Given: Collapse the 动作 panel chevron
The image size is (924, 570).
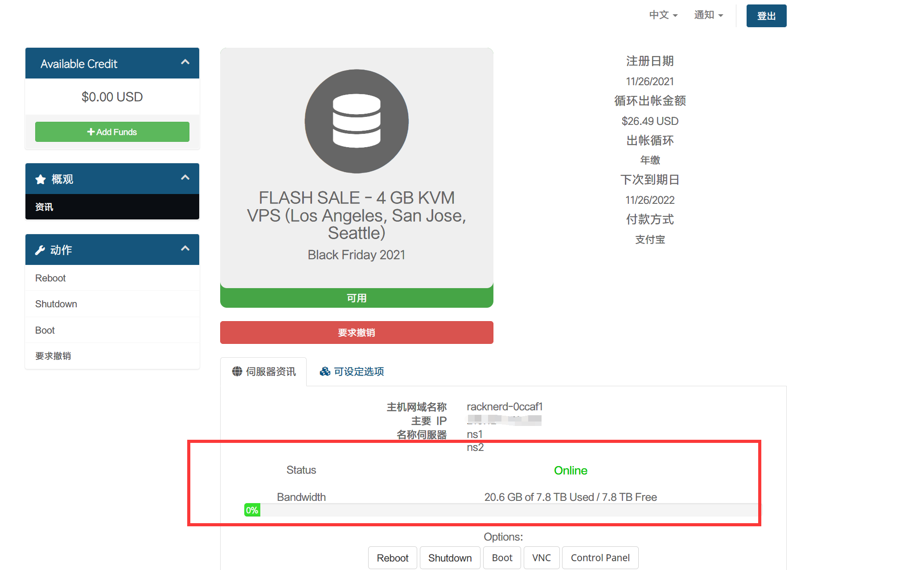Looking at the screenshot, I should pyautogui.click(x=185, y=248).
